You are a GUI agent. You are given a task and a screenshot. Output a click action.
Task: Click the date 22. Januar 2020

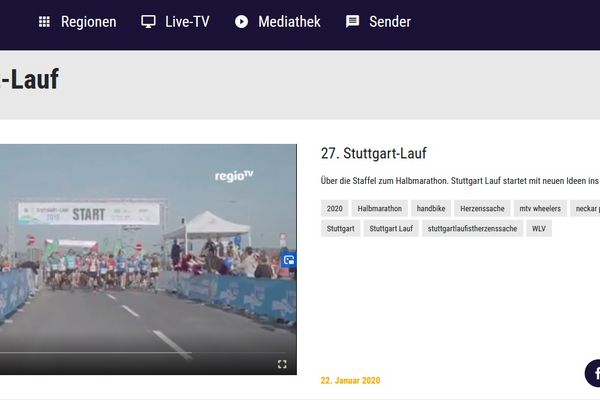[x=351, y=380]
